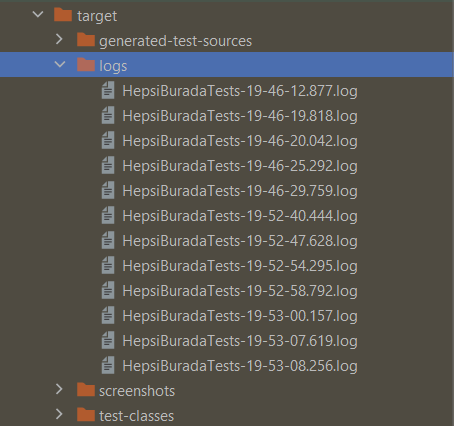The image size is (454, 426).
Task: Select the screenshots folder label
Action: [137, 391]
